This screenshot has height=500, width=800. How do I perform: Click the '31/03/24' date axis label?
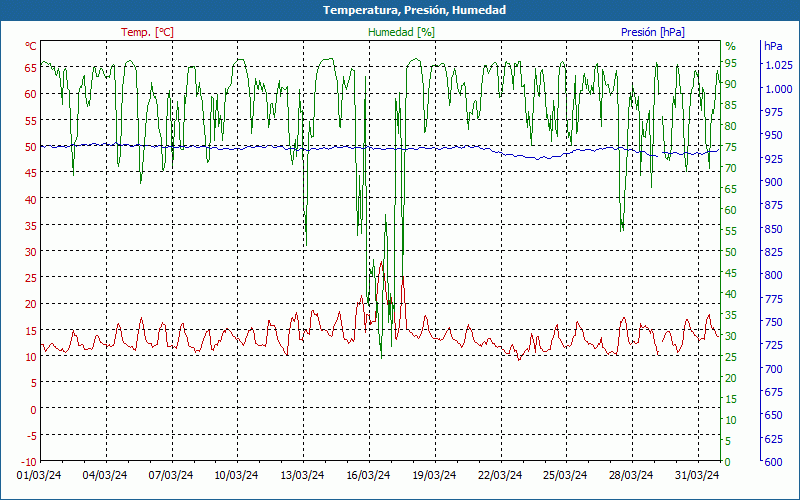697,475
